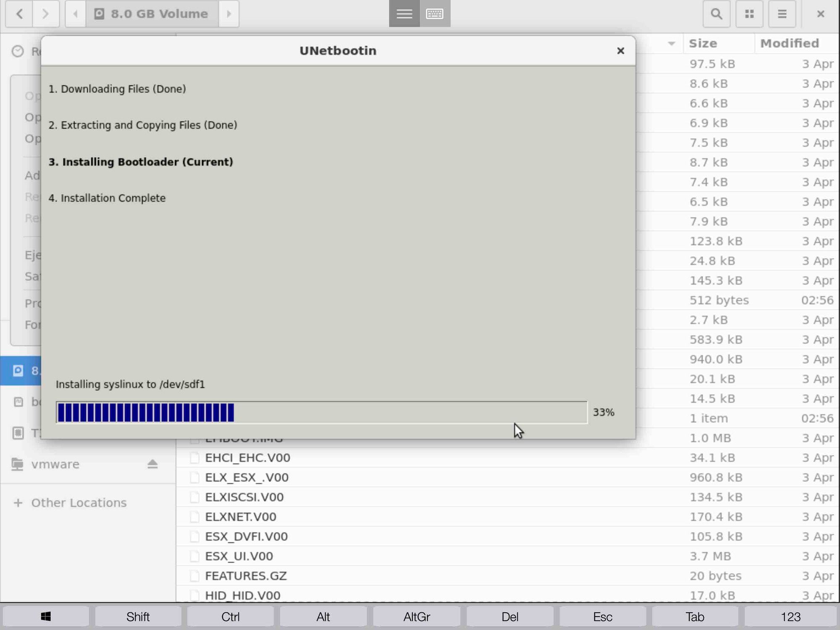The height and width of the screenshot is (630, 840).
Task: Close the file manager window
Action: 821,14
